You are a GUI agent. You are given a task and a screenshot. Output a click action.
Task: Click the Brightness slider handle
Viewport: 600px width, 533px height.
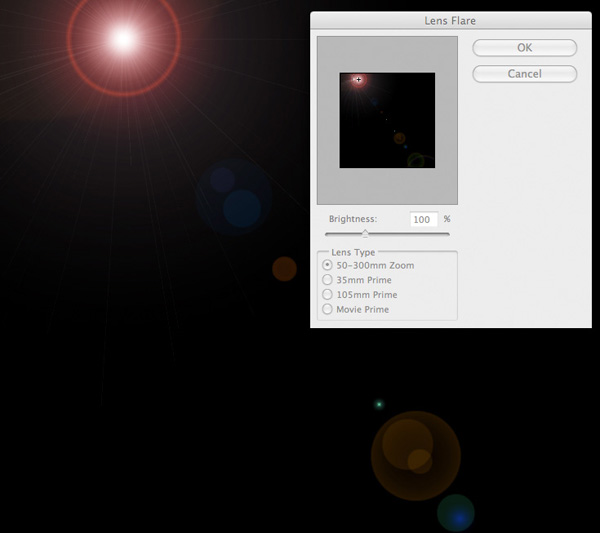[x=365, y=234]
